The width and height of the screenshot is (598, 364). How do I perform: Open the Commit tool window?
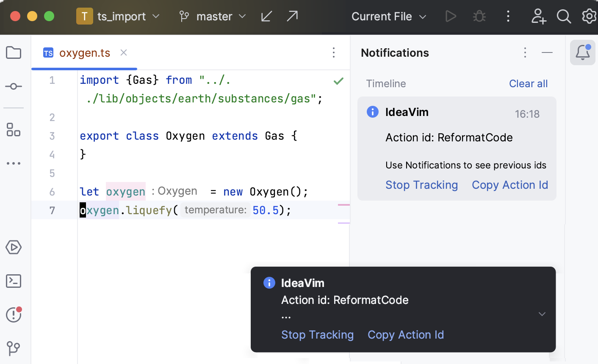(13, 86)
